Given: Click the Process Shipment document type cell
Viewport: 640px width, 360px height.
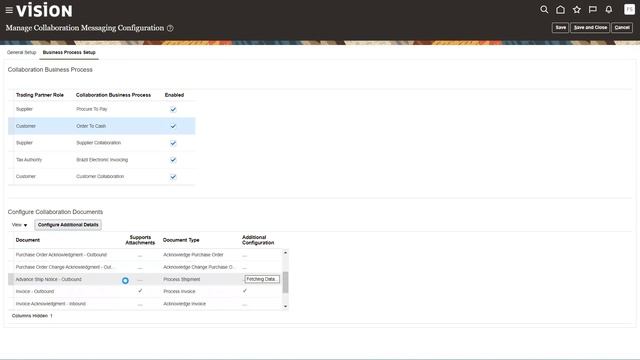Looking at the screenshot, I should tap(182, 279).
